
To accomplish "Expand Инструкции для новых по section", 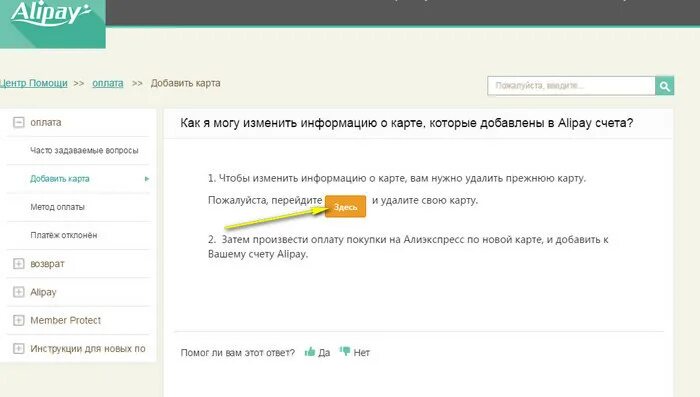I will (x=18, y=349).
